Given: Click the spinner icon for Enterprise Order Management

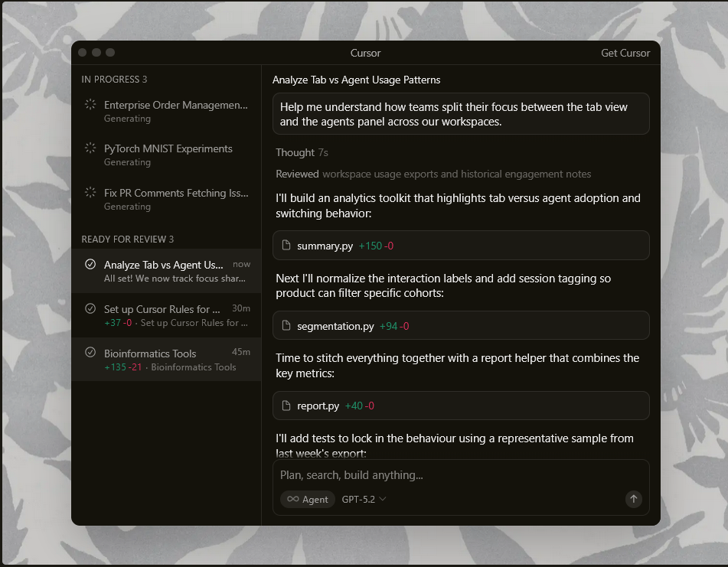Looking at the screenshot, I should pyautogui.click(x=90, y=105).
